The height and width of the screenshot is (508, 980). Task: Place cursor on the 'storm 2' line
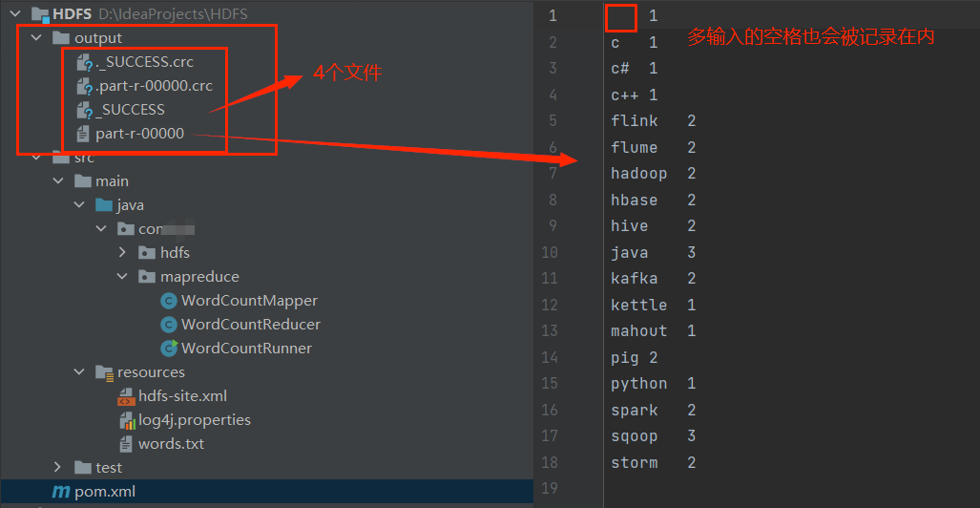(x=653, y=463)
